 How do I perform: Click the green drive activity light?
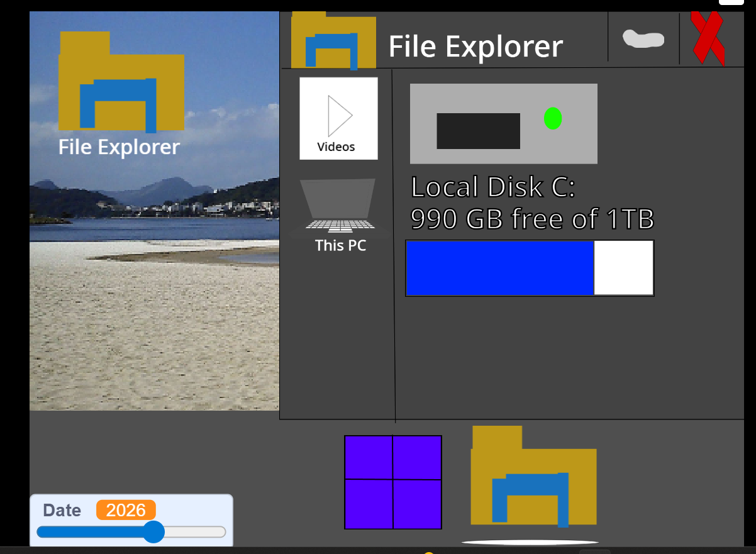(x=553, y=118)
